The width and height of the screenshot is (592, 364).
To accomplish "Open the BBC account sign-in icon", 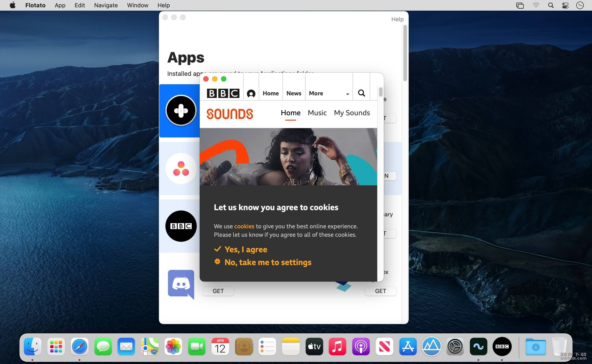I will click(251, 93).
